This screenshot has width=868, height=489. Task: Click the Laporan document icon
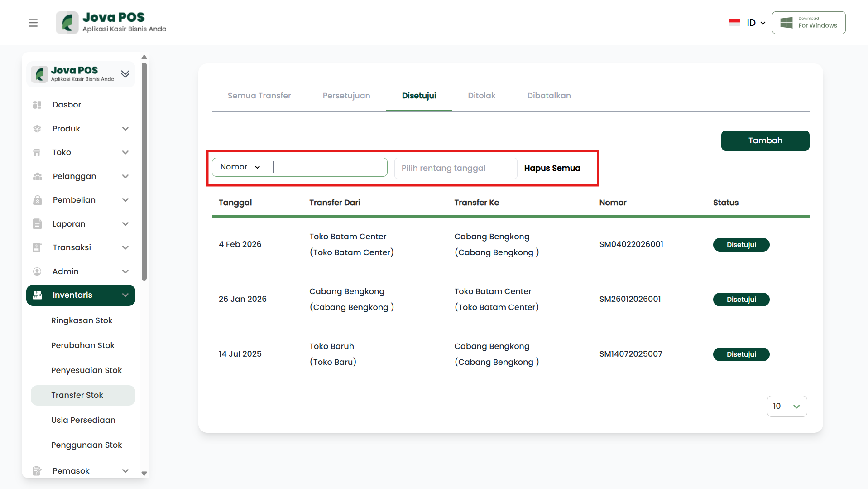37,224
